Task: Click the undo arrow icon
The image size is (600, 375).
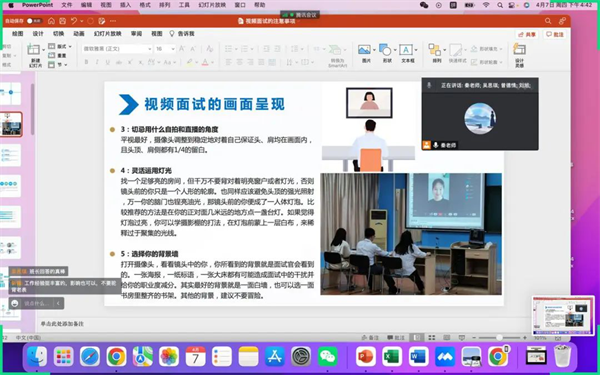Action: (x=74, y=21)
